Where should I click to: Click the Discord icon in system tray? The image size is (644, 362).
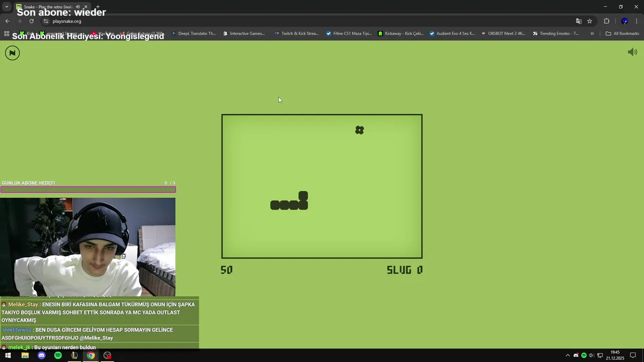576,355
